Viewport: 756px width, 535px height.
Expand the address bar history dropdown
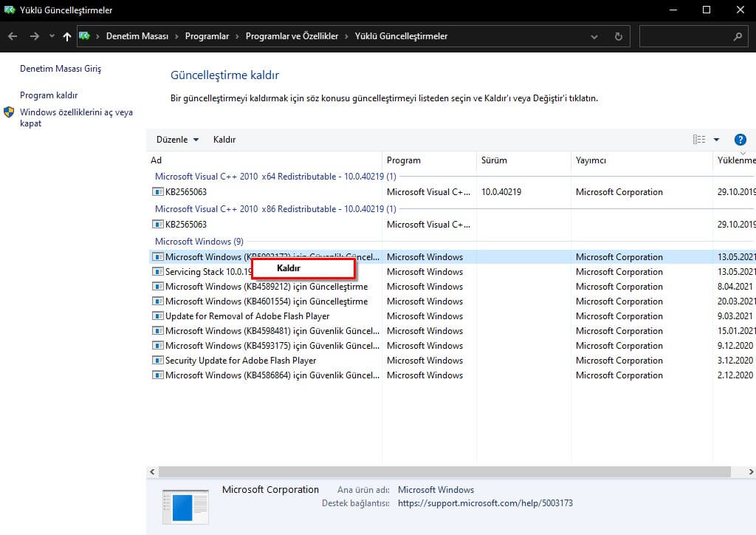(595, 36)
